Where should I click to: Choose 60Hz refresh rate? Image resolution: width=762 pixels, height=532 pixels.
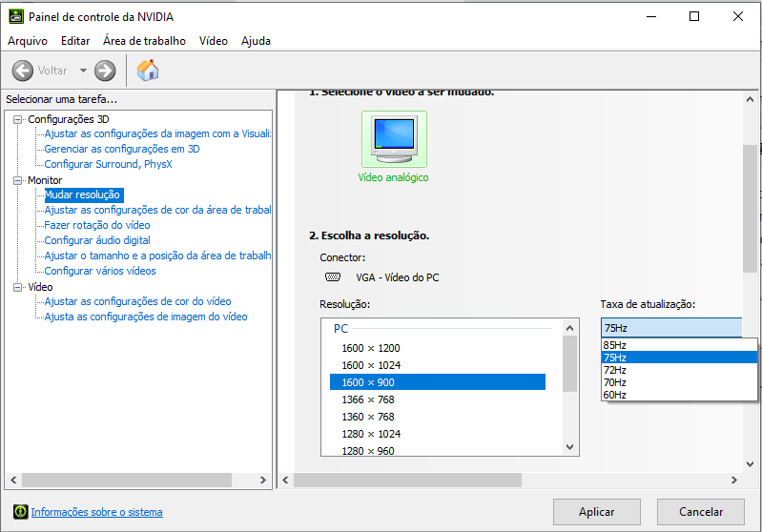[x=679, y=395]
